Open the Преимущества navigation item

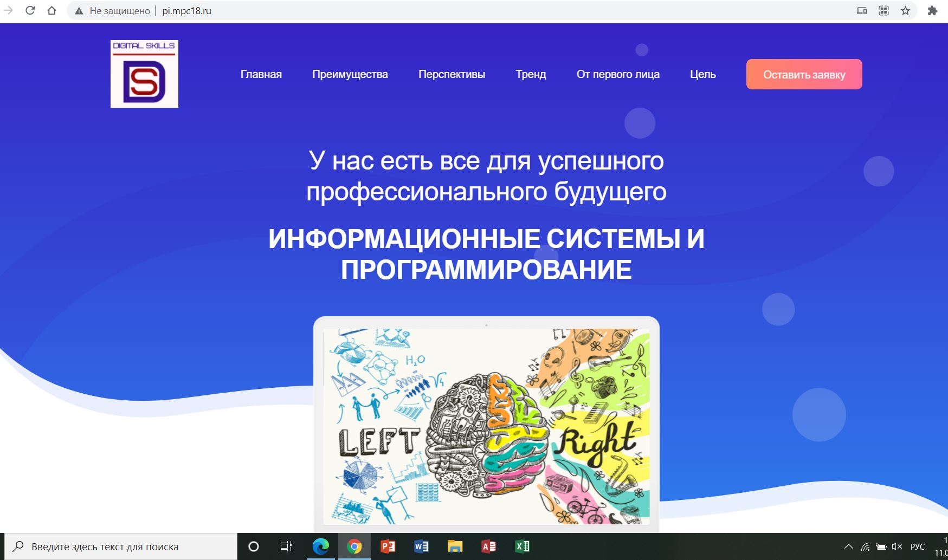coord(350,74)
